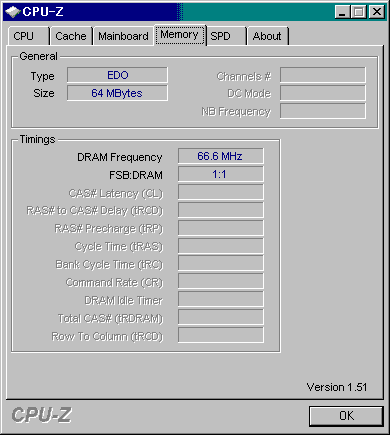Click the FSB:DRAM label
This screenshot has width=390, height=435.
point(136,175)
